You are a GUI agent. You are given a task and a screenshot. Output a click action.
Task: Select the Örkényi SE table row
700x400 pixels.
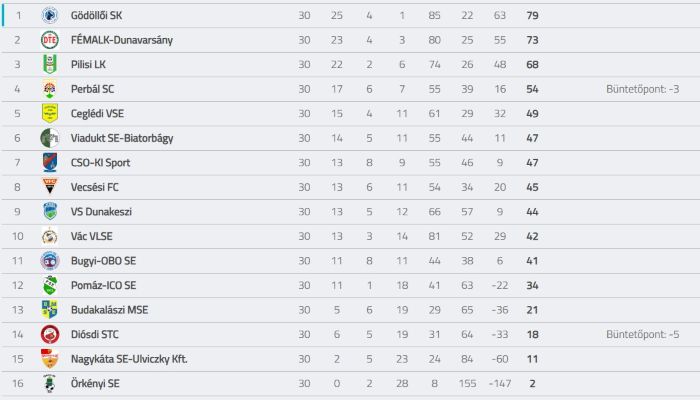pyautogui.click(x=351, y=383)
